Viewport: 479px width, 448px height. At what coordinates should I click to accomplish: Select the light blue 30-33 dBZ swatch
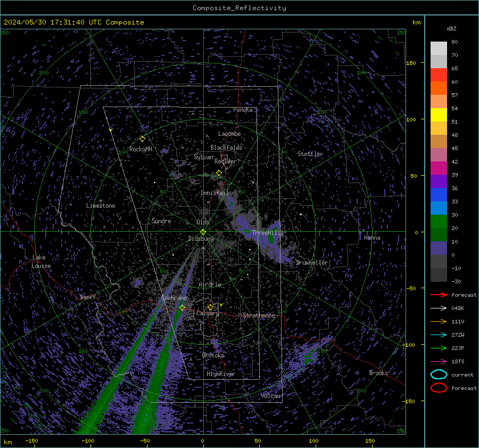click(439, 208)
